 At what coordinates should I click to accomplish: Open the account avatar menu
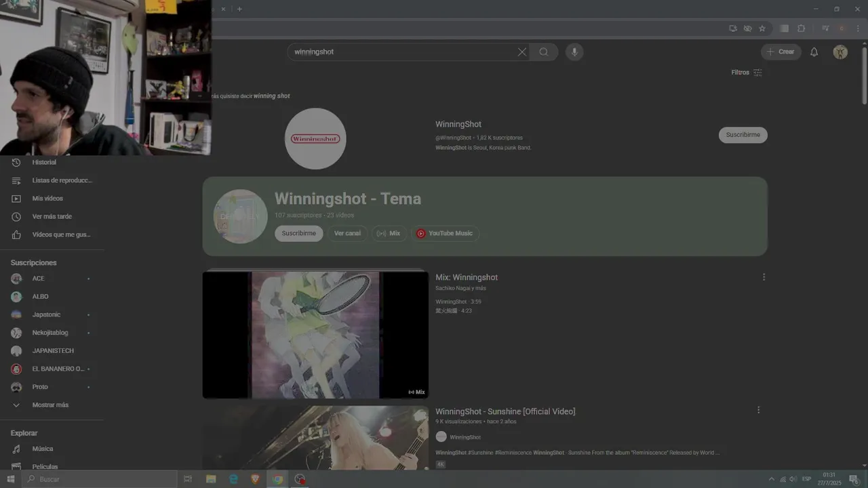click(840, 52)
